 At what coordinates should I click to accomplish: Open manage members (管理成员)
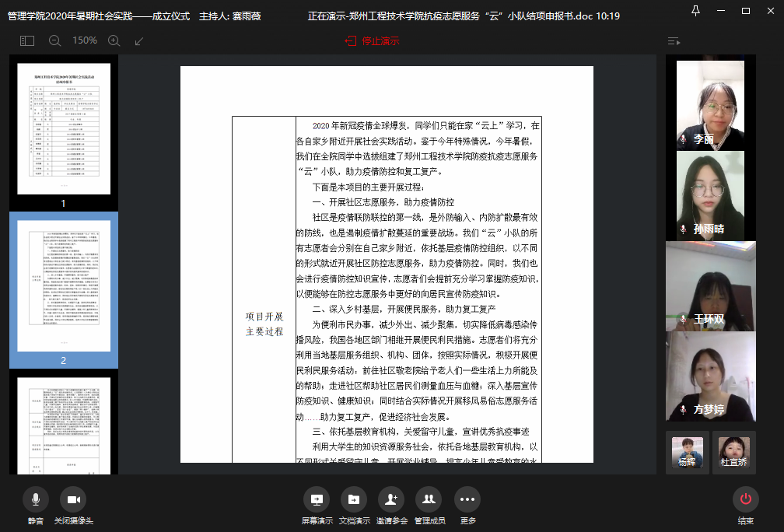point(429,499)
